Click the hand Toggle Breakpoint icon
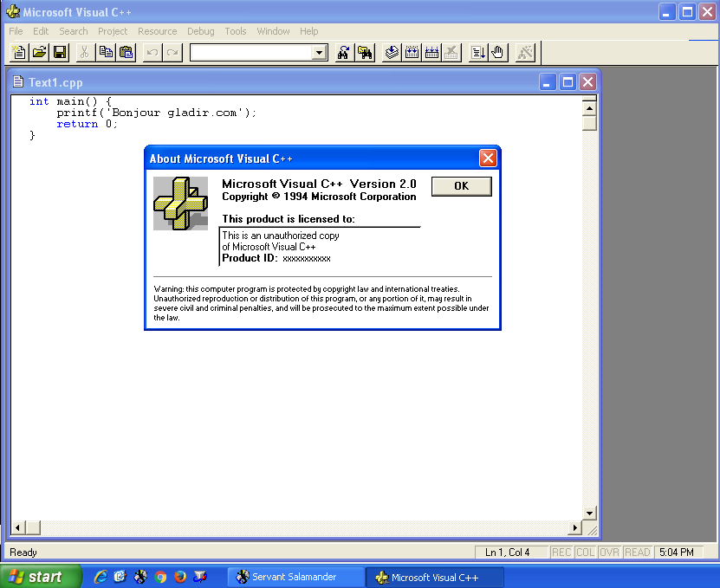 (497, 52)
